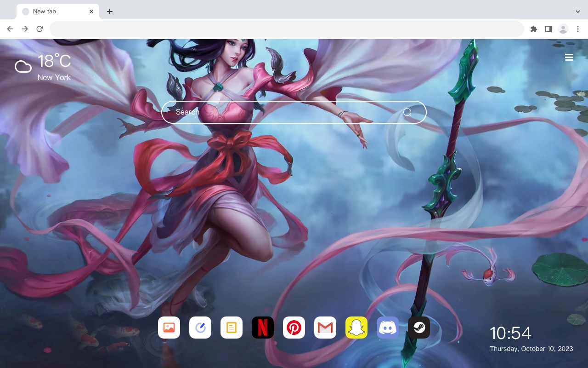Screen dimensions: 588x368
Task: Open Chrome's three-dot menu
Action: pos(578,29)
